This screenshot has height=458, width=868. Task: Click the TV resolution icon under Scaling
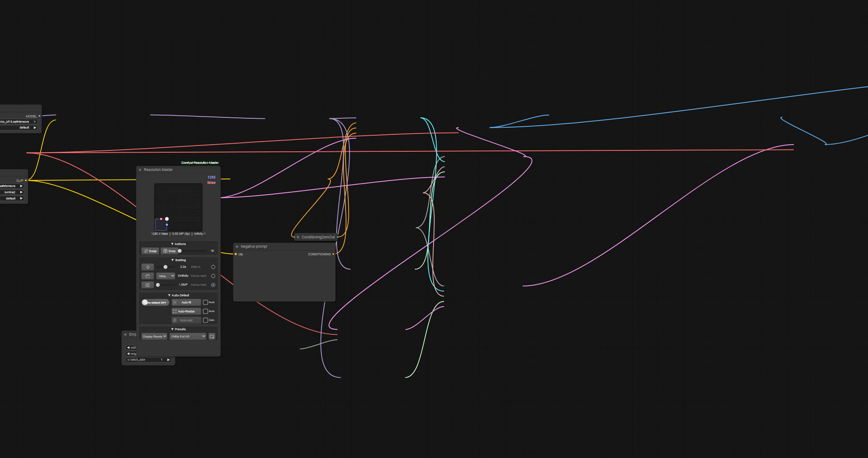pos(148,276)
